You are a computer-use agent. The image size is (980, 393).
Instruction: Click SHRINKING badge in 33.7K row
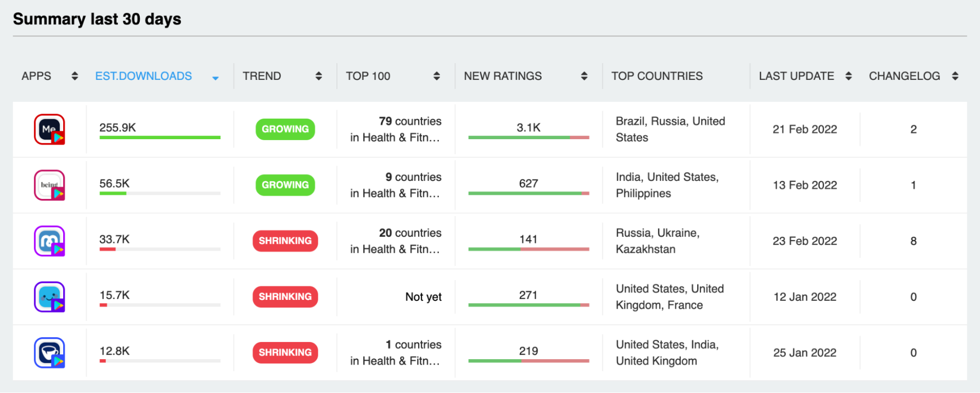click(x=285, y=241)
